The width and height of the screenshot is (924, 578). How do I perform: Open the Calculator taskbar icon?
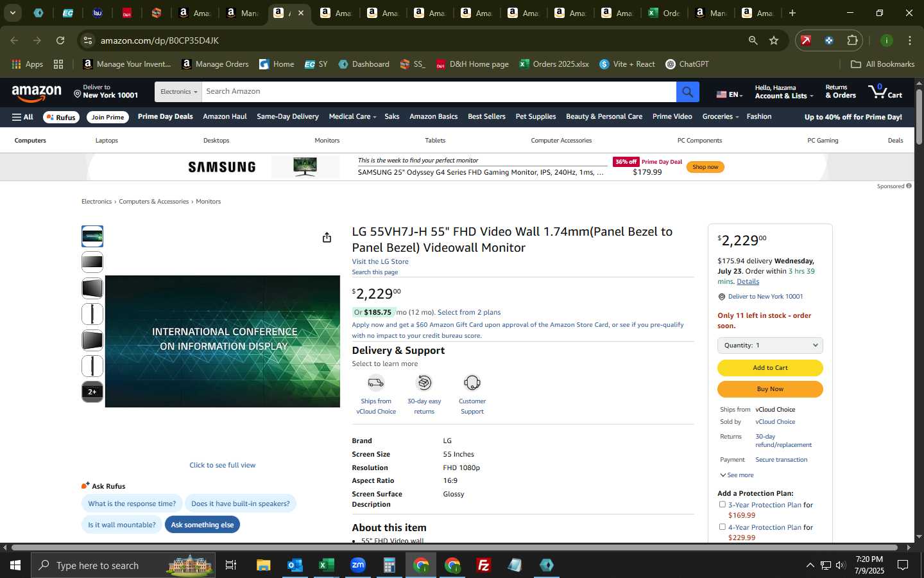389,565
